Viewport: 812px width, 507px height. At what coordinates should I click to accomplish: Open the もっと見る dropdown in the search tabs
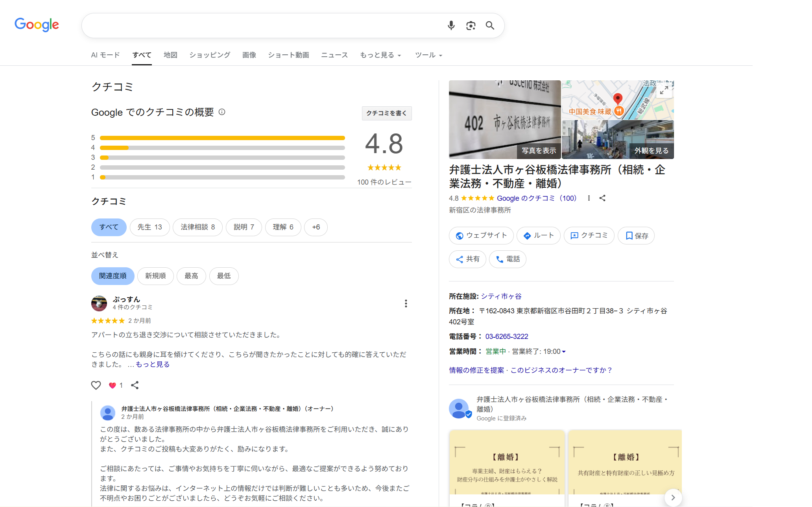pos(380,55)
